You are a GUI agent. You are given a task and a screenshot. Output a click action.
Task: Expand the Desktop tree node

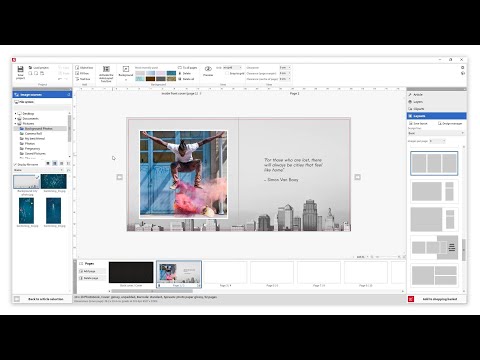(x=15, y=114)
